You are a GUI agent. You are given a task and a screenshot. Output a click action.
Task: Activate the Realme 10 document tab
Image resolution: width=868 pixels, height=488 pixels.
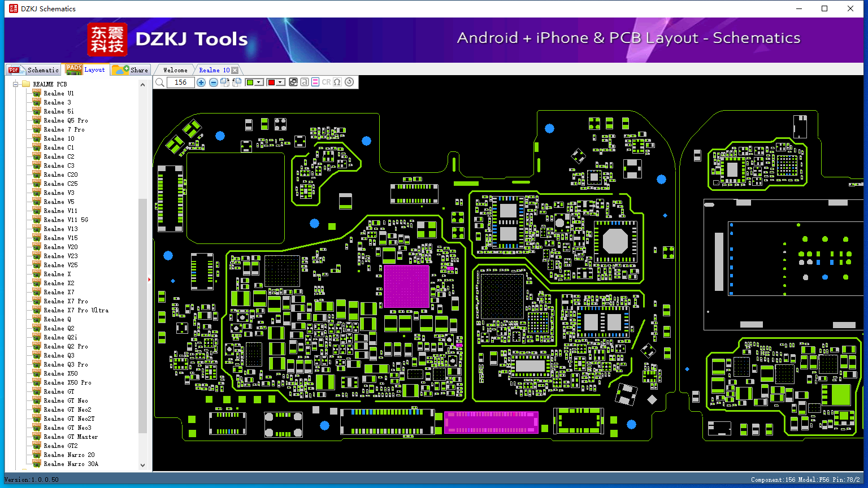click(x=214, y=70)
